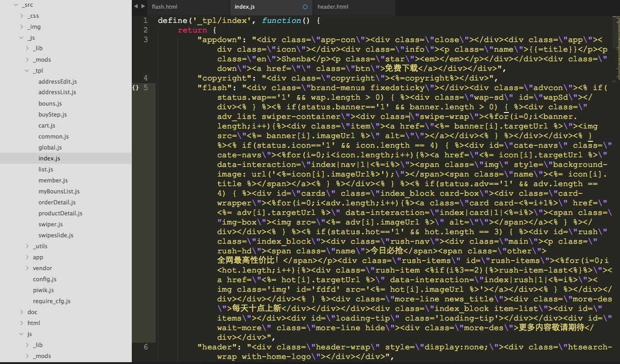This screenshot has height=364, width=620.
Task: Go to previous tab using left arrow
Action: (136, 6)
